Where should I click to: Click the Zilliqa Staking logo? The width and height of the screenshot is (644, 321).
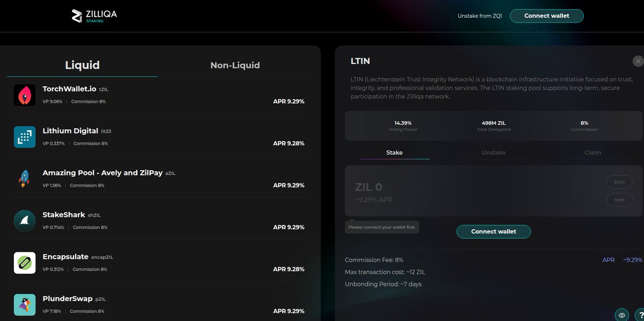[x=94, y=16]
